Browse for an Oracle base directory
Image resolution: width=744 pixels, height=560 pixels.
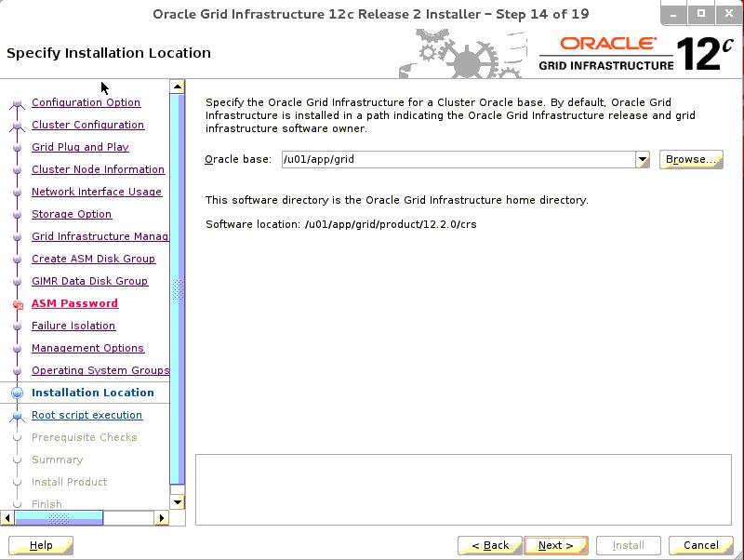(691, 159)
